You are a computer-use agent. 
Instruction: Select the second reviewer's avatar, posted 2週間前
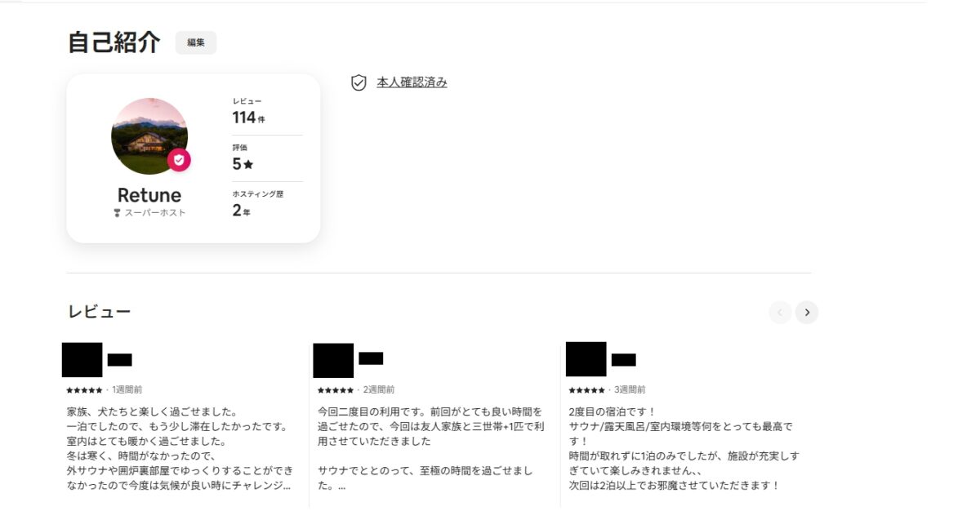[x=333, y=360]
